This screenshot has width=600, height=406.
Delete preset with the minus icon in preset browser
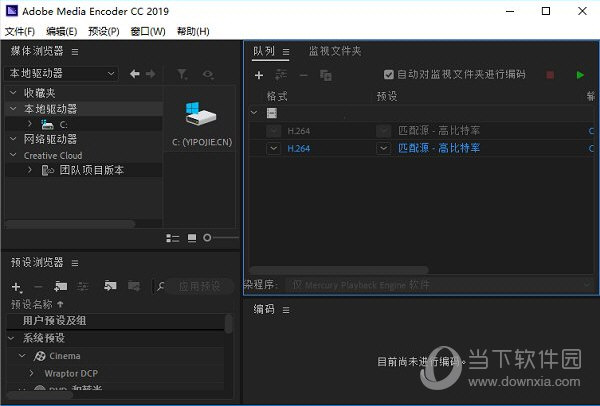pos(38,287)
